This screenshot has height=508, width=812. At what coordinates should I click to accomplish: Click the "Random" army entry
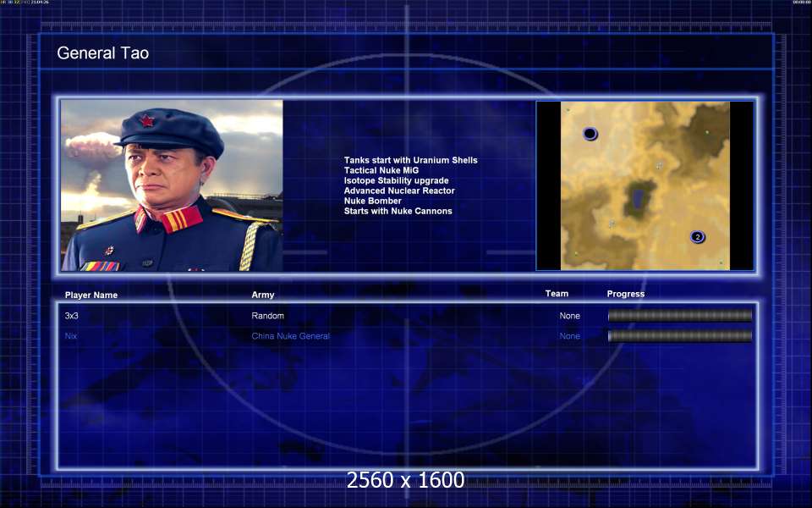(x=268, y=316)
